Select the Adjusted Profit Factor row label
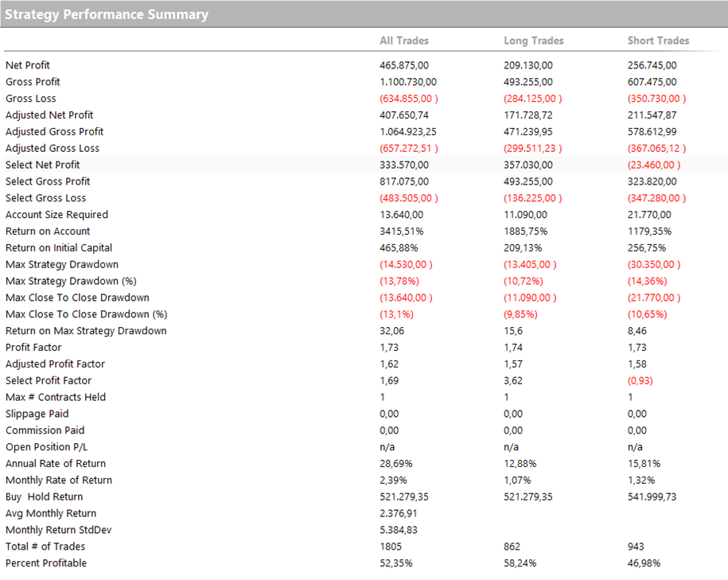The image size is (728, 580). click(55, 364)
